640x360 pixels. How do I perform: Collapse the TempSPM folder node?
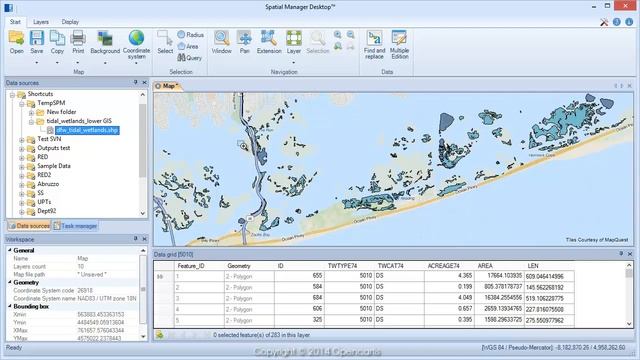click(x=22, y=104)
